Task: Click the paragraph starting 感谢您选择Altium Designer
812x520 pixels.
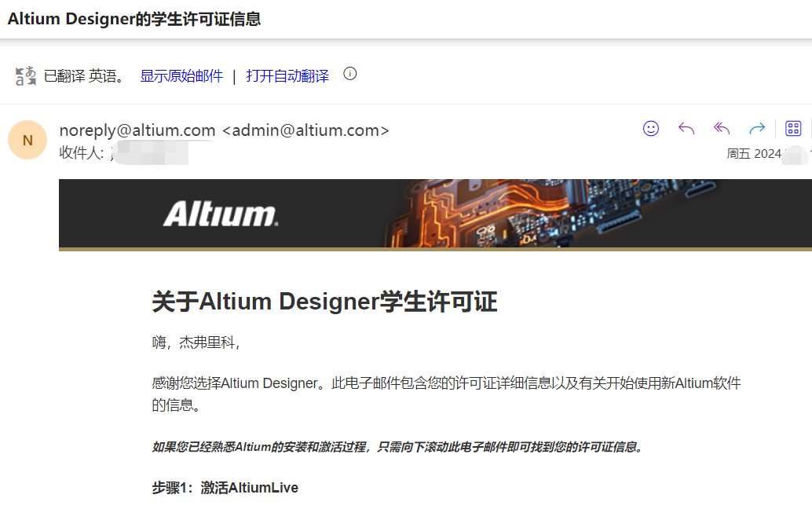Action: [x=446, y=394]
